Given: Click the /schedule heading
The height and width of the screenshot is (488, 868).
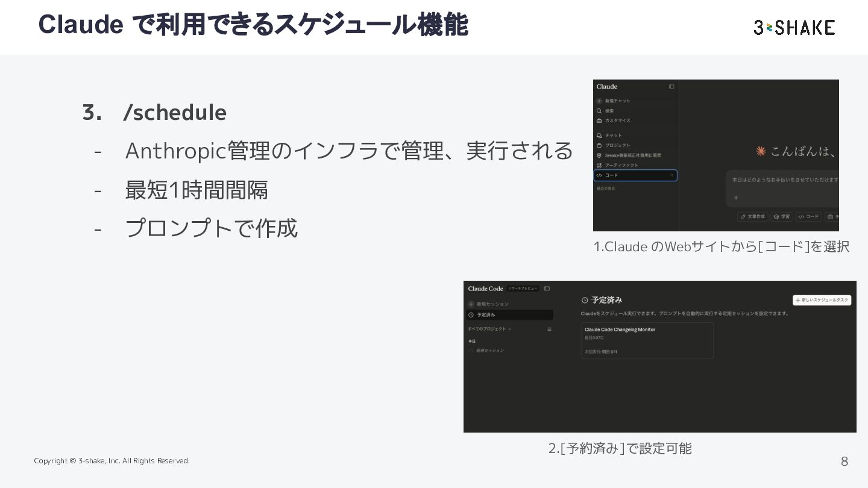Looking at the screenshot, I should (175, 113).
